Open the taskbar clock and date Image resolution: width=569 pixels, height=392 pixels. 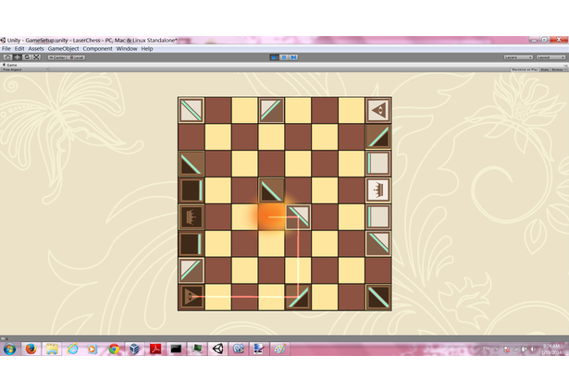[x=551, y=349]
